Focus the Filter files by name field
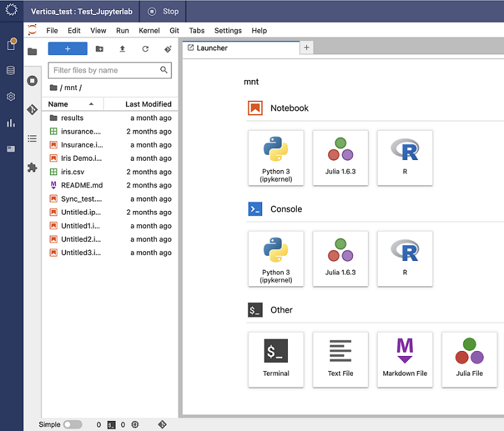The image size is (504, 431). 110,70
